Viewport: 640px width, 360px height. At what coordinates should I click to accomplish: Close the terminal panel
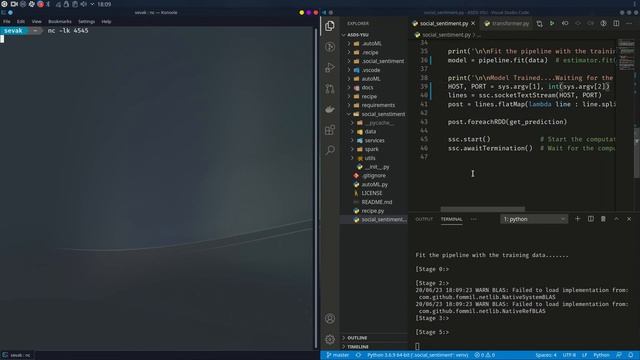(x=629, y=219)
